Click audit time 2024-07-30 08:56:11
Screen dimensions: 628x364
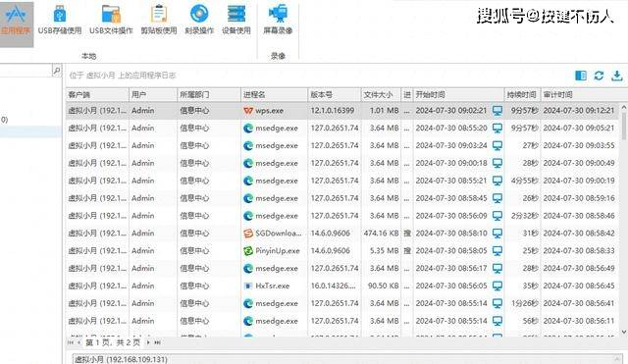coord(579,321)
